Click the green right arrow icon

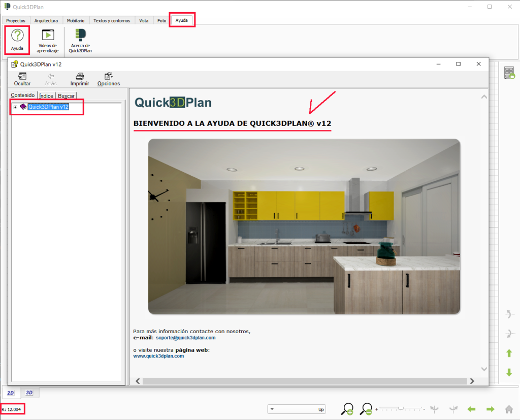coord(491,409)
